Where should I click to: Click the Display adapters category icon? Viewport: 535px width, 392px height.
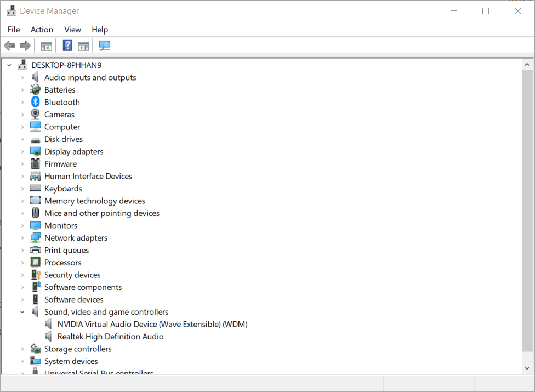click(35, 151)
